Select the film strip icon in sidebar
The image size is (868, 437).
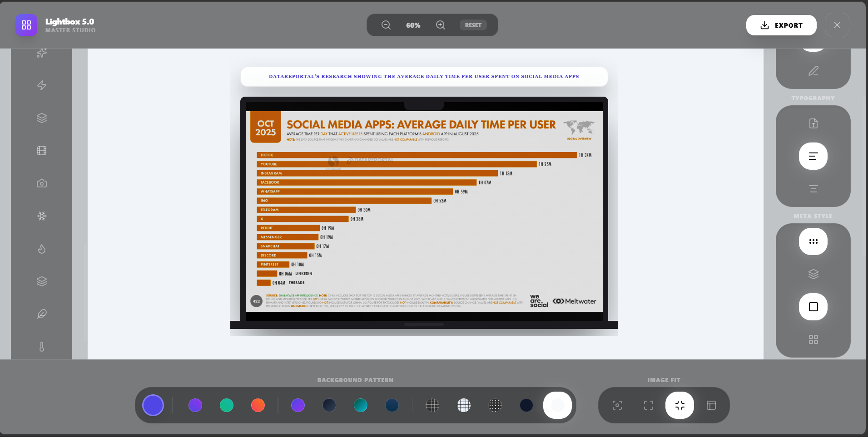42,151
